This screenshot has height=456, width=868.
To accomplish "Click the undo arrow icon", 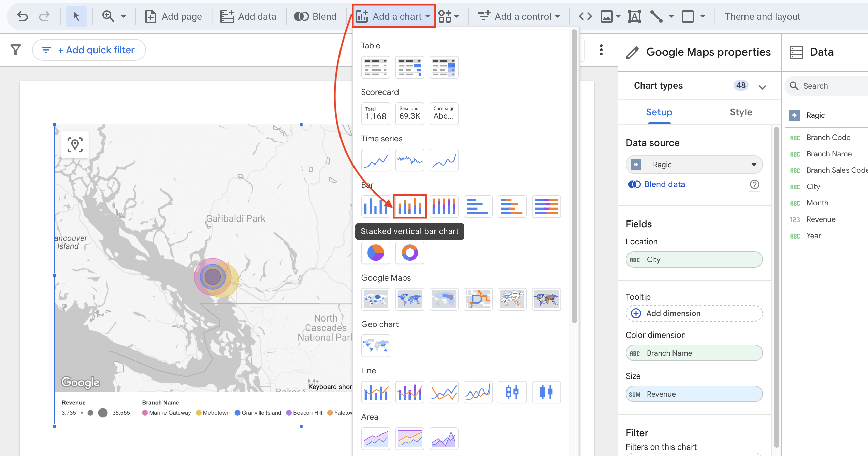I will pos(23,16).
